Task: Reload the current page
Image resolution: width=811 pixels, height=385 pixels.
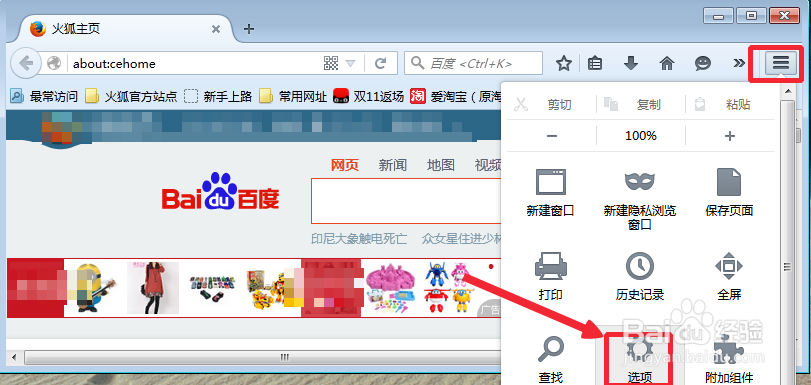Action: (380, 64)
